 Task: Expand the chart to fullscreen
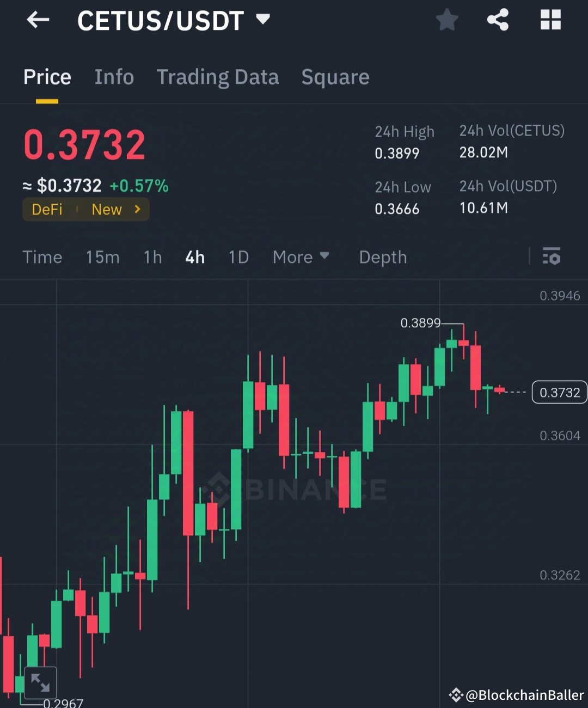coord(41,681)
